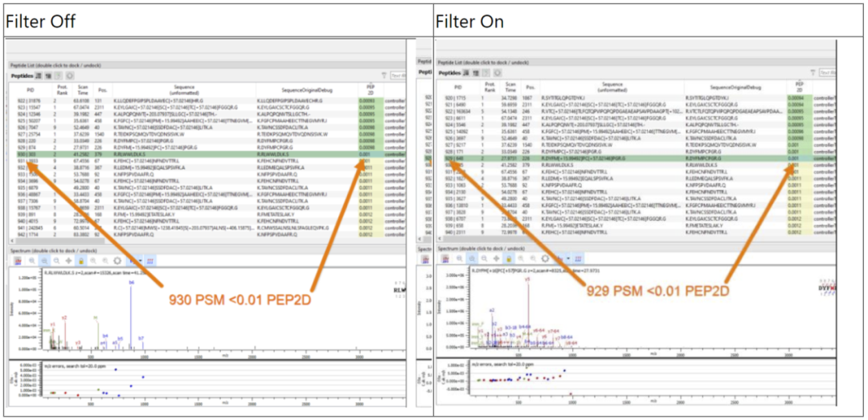Click the leftmost spectrum icon in left spectrum toolbar
Screen dimensions: 868x420
coord(15,261)
